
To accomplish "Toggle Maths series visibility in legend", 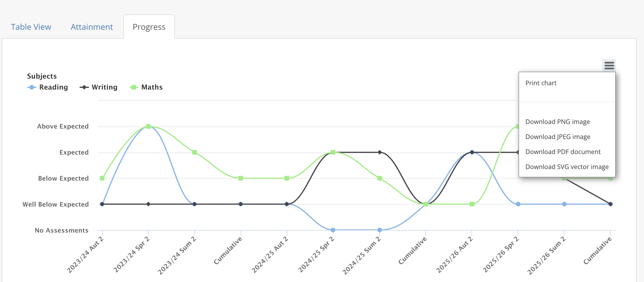I will 152,87.
